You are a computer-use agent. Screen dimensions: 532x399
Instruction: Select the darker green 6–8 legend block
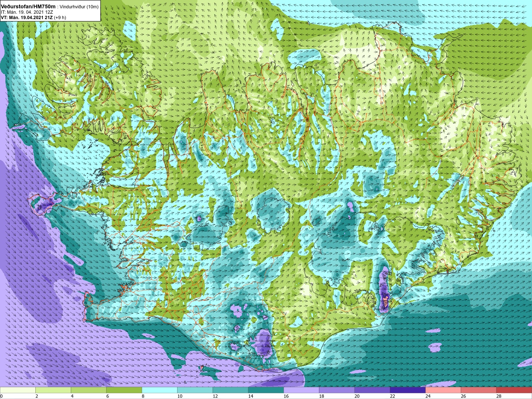[x=124, y=390]
